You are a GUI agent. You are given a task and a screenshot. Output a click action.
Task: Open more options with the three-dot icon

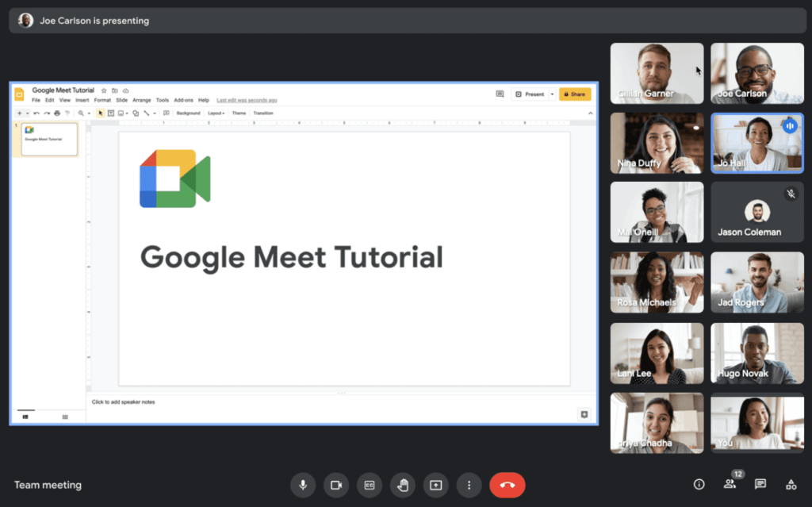point(468,485)
